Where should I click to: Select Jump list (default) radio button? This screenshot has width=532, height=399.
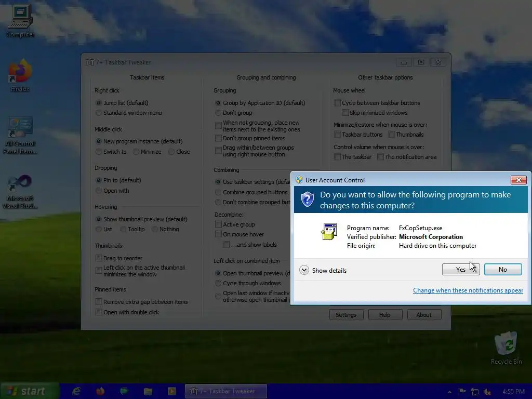click(x=99, y=103)
